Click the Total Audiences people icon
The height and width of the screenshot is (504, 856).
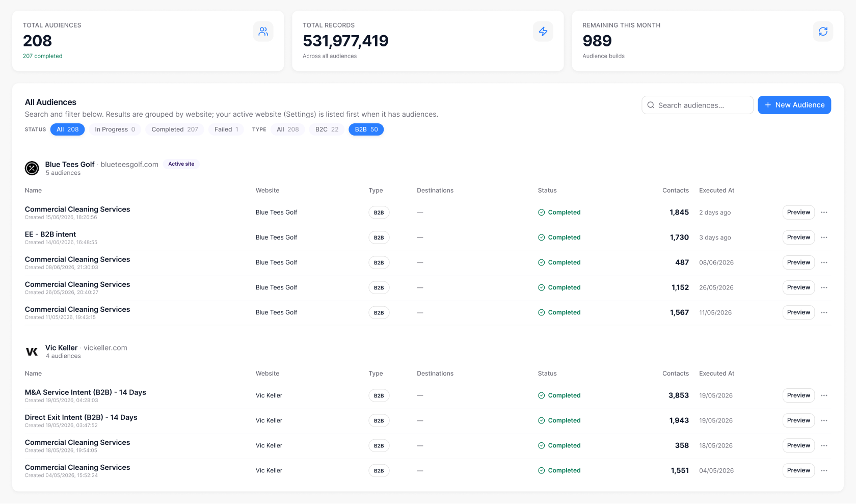click(263, 32)
